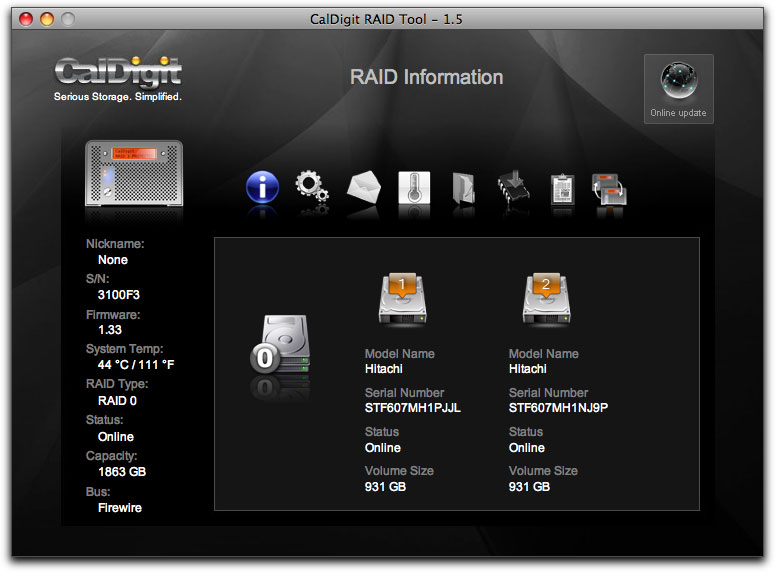Minimize the window with yellow button
The height and width of the screenshot is (572, 775).
47,19
